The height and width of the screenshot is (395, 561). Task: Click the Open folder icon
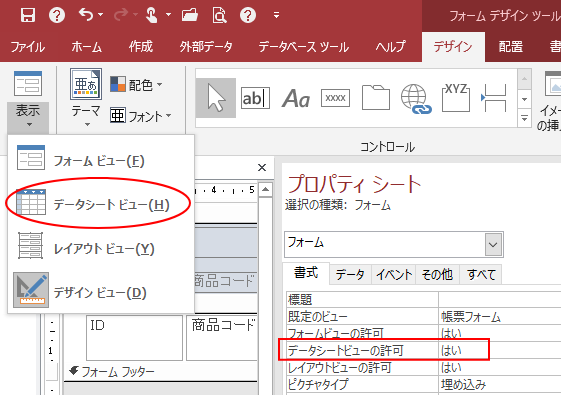(x=190, y=15)
